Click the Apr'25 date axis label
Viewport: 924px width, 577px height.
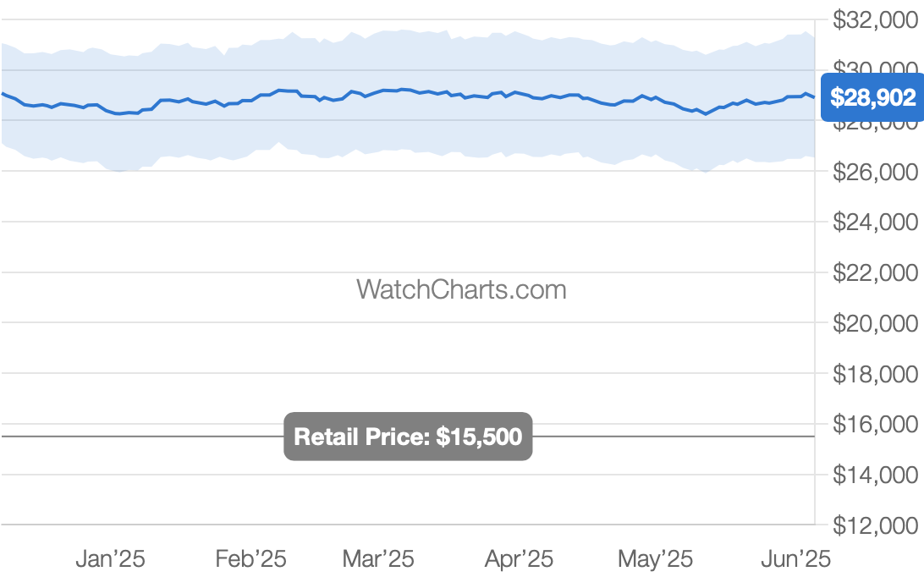[519, 559]
